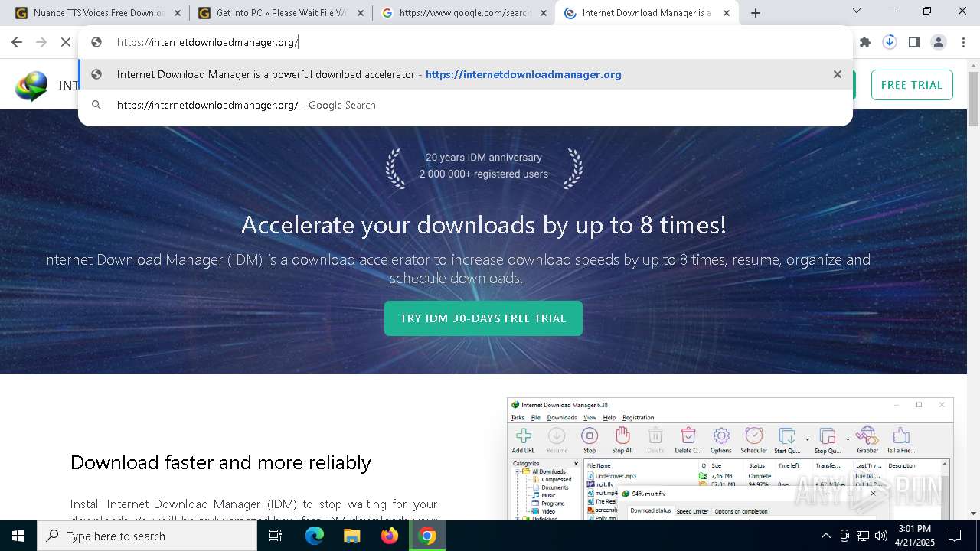980x551 pixels.
Task: Launch Microsoft Edge from taskbar
Action: (315, 536)
